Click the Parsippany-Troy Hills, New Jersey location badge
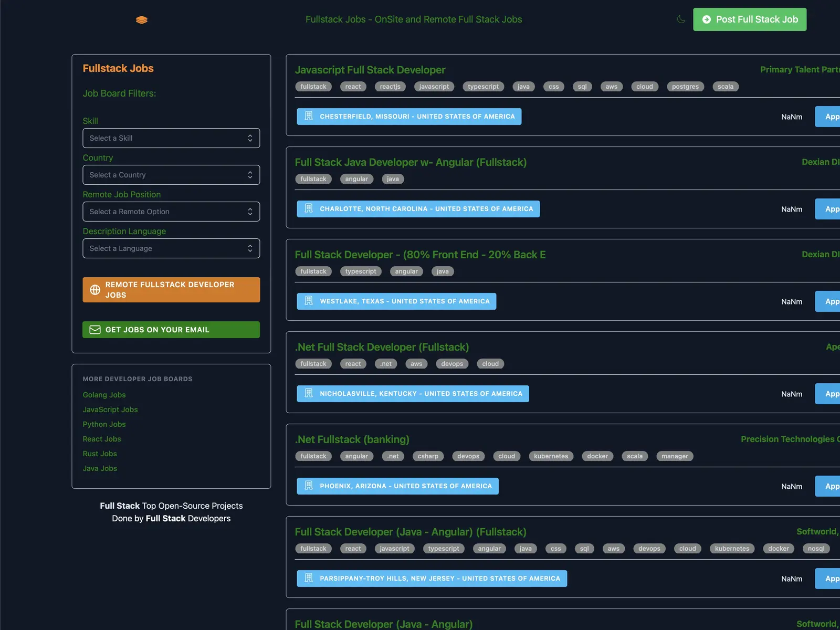 (432, 579)
